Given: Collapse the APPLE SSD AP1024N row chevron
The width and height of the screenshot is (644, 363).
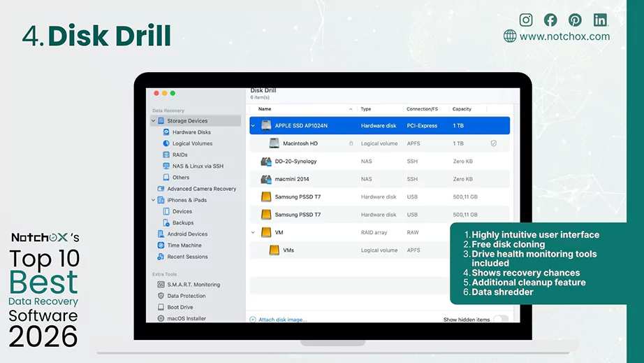Looking at the screenshot, I should coord(253,126).
